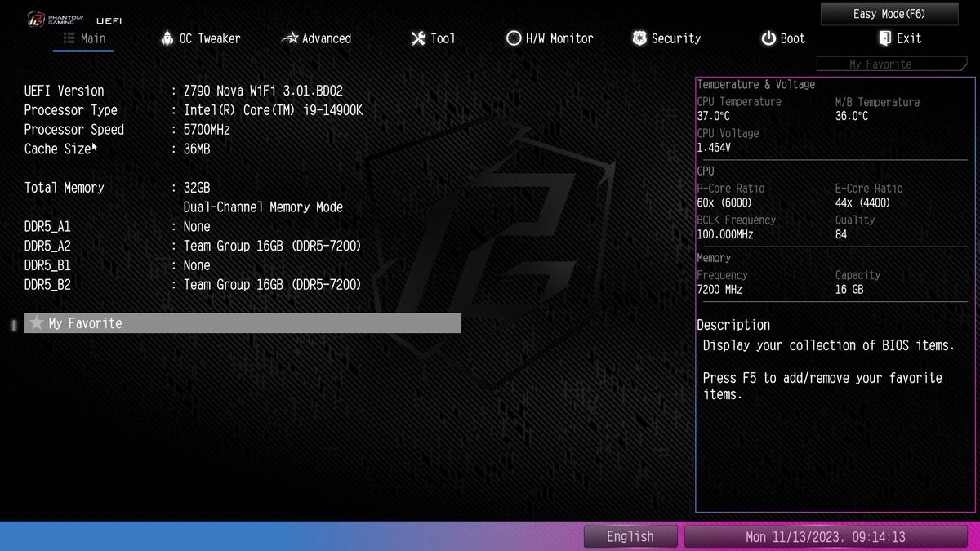Click the DDR5_A1 None value

[197, 227]
